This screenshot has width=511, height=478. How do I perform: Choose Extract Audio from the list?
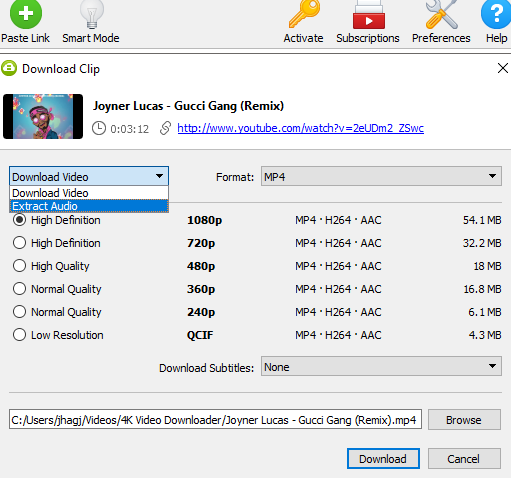point(89,206)
